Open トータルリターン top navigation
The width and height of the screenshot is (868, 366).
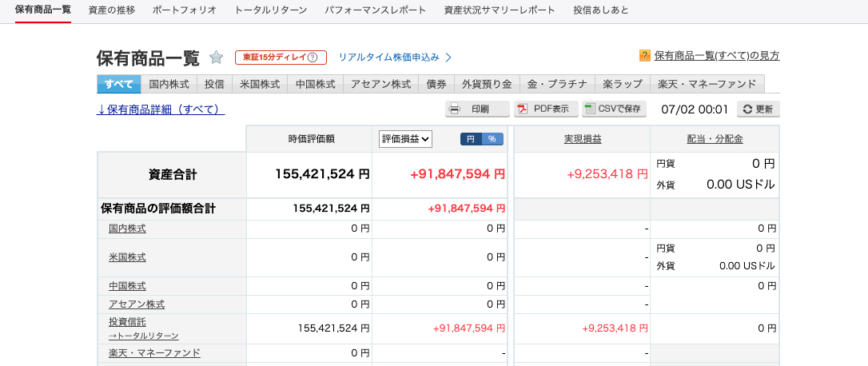click(271, 10)
